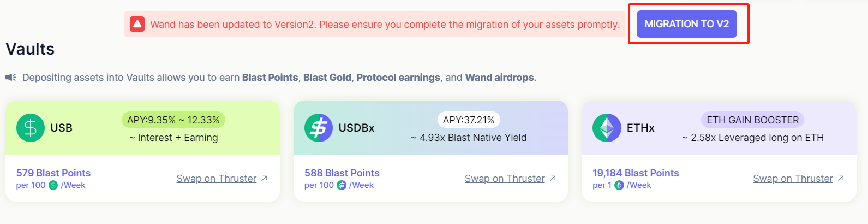The height and width of the screenshot is (224, 868).
Task: Select the 19,184 Blast Points text
Action: tap(636, 173)
